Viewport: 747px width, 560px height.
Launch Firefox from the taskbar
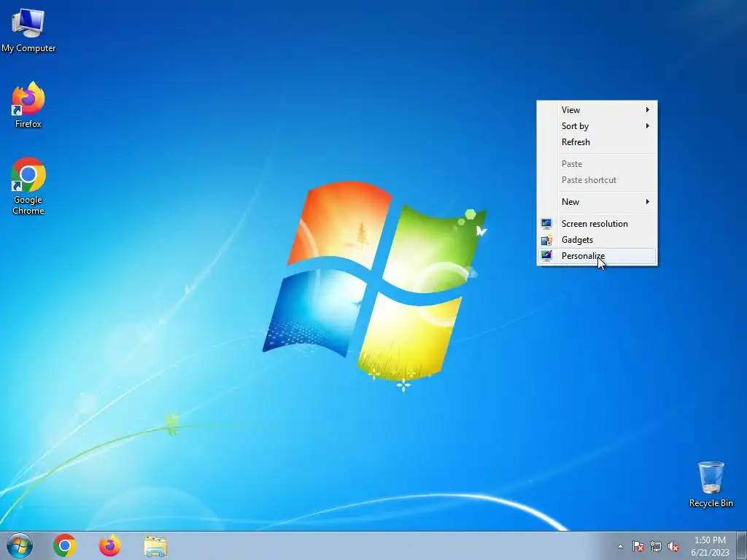pyautogui.click(x=109, y=545)
